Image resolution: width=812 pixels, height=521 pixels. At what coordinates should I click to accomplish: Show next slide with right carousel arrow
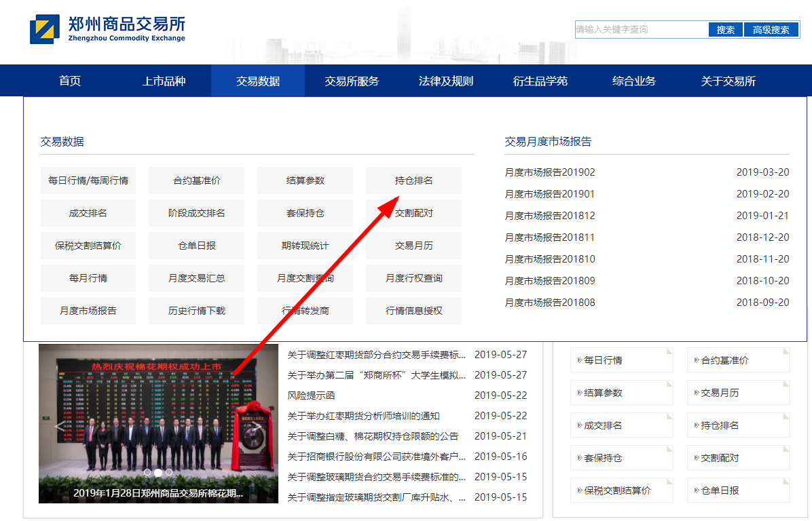point(257,426)
